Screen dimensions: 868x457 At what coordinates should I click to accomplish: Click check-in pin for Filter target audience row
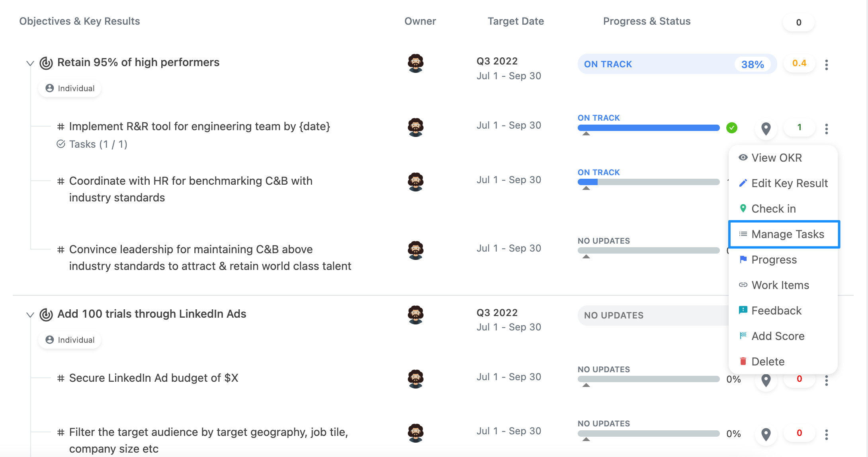tap(766, 434)
